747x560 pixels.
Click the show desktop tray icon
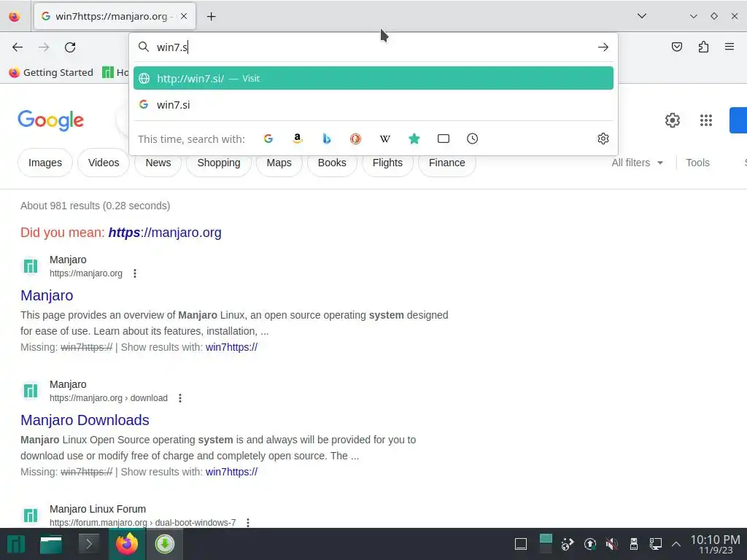(x=521, y=544)
